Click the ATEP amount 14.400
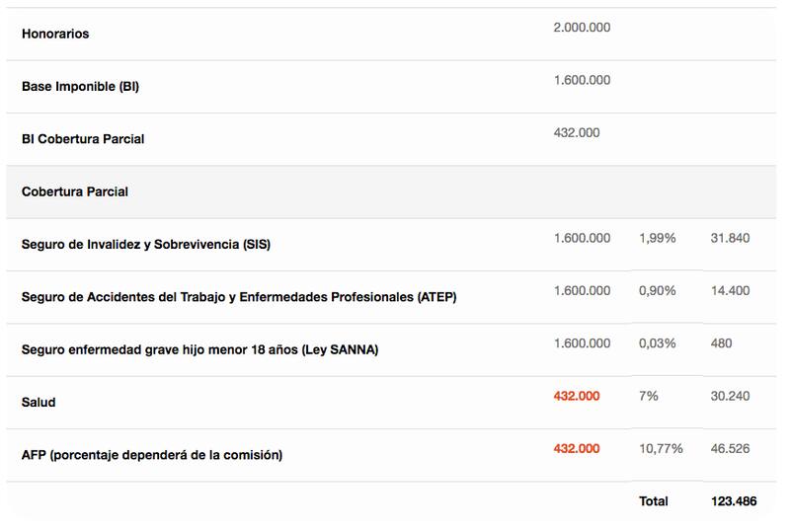The image size is (790, 532). tap(730, 290)
